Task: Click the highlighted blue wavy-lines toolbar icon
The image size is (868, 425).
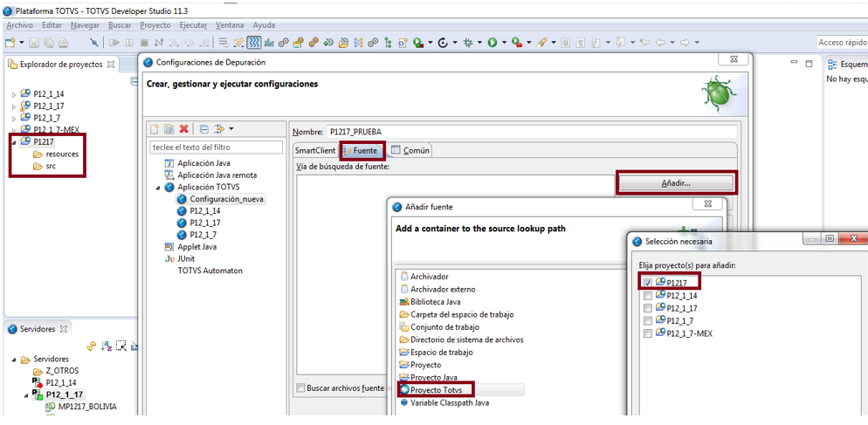Action: (254, 43)
